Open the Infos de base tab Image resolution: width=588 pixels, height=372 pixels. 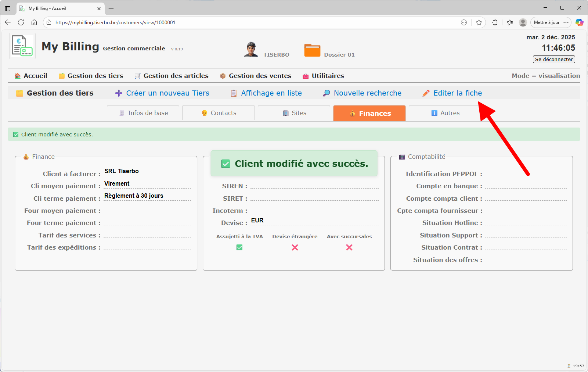click(143, 113)
